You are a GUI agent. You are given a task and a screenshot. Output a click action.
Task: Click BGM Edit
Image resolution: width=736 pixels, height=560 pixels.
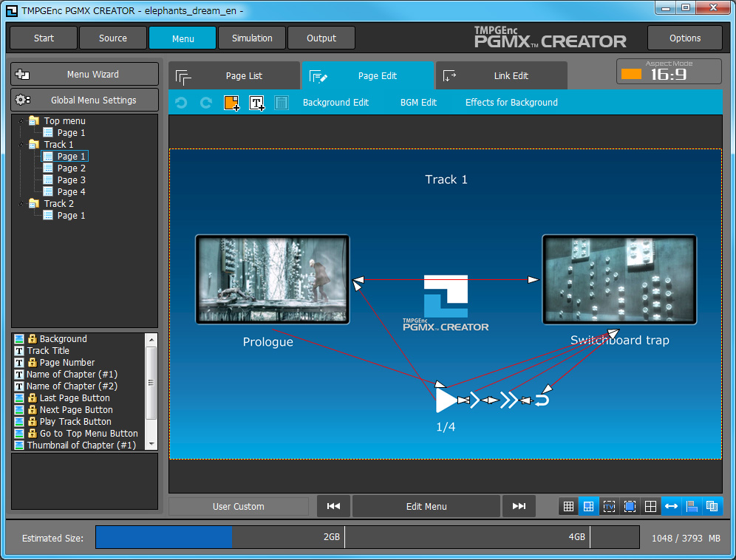tap(418, 103)
